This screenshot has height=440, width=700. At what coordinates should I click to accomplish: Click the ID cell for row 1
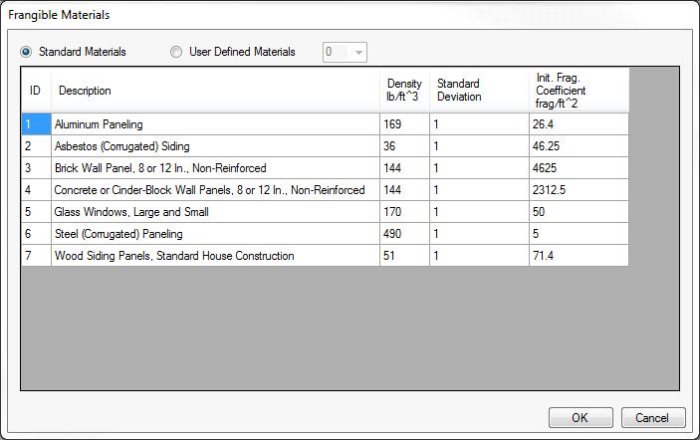click(x=36, y=124)
